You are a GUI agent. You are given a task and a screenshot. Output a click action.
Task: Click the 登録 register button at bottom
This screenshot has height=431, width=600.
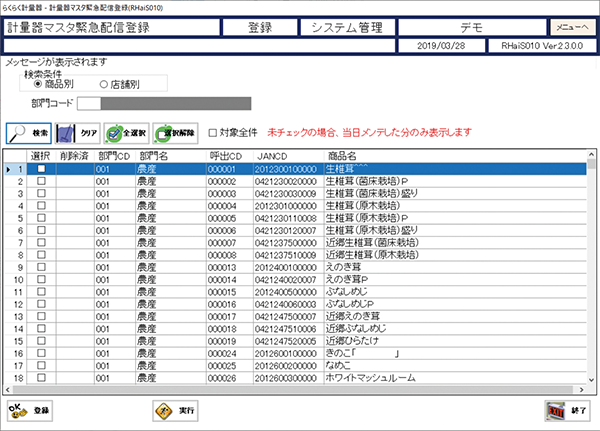[x=29, y=410]
